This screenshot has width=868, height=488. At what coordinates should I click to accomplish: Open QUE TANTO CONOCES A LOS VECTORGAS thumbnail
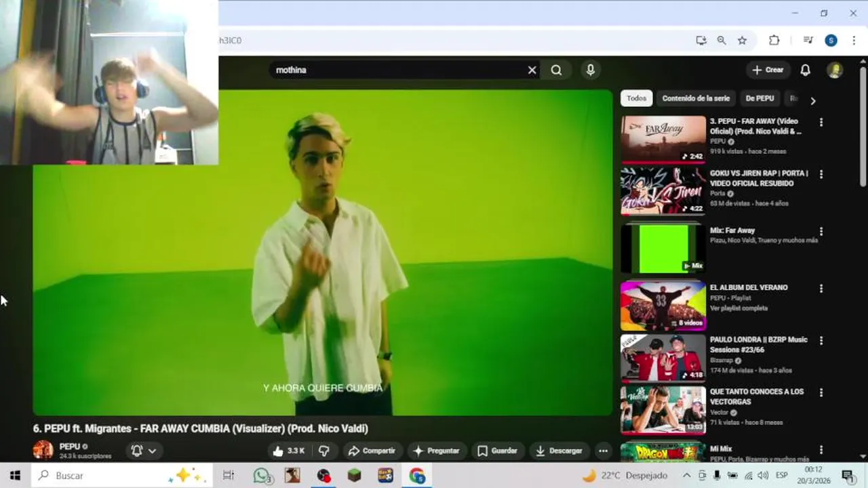point(663,410)
